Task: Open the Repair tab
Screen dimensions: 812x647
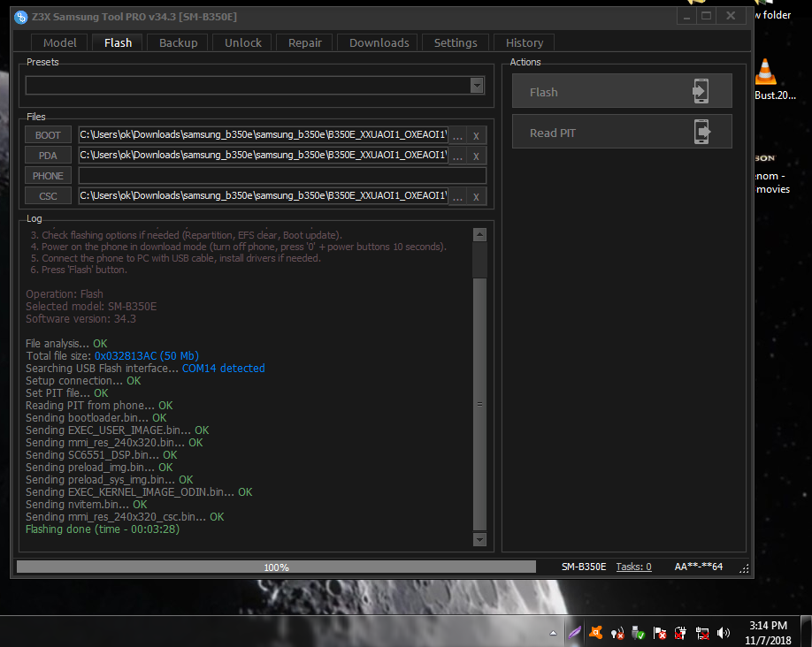Action: coord(305,42)
